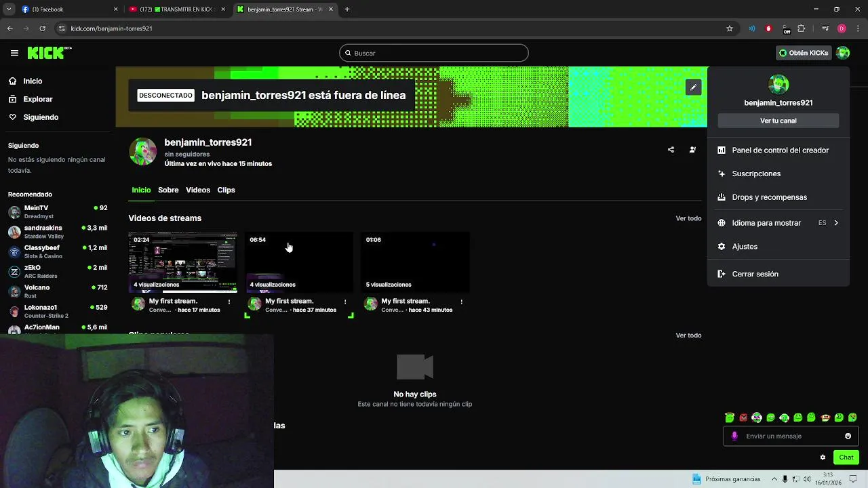Open Panel de control del creador
The width and height of the screenshot is (868, 488).
coord(778,150)
